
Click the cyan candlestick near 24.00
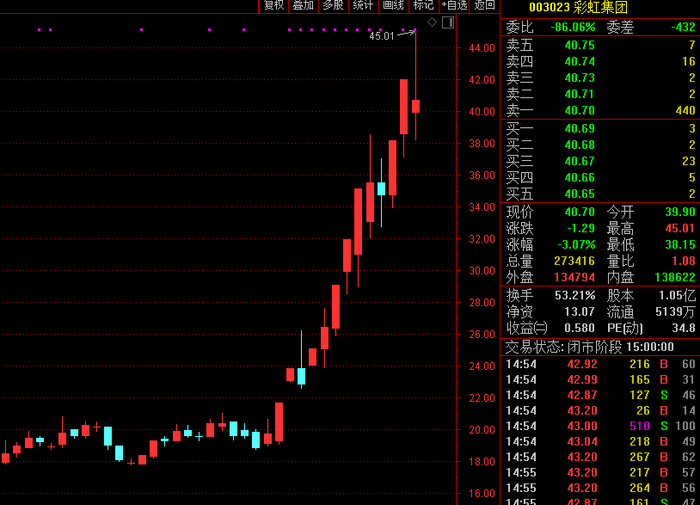pyautogui.click(x=301, y=376)
